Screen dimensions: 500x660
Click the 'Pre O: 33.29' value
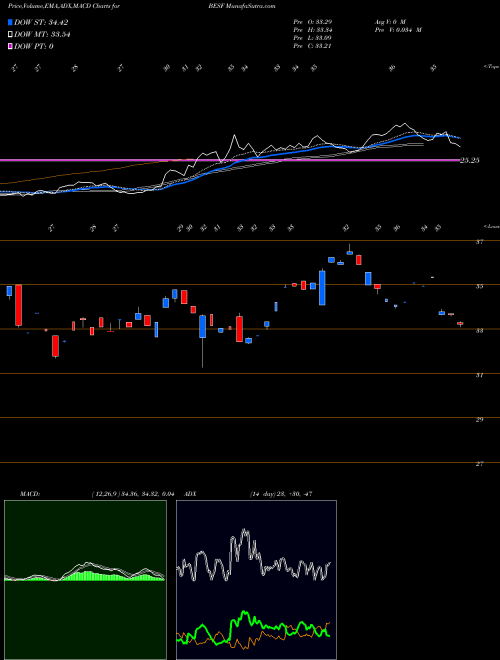tap(312, 22)
